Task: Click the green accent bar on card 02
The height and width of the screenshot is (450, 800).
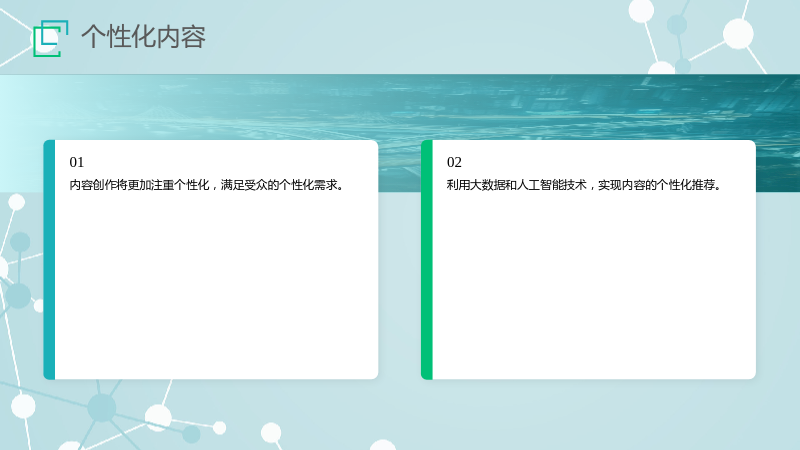Action: click(x=427, y=260)
